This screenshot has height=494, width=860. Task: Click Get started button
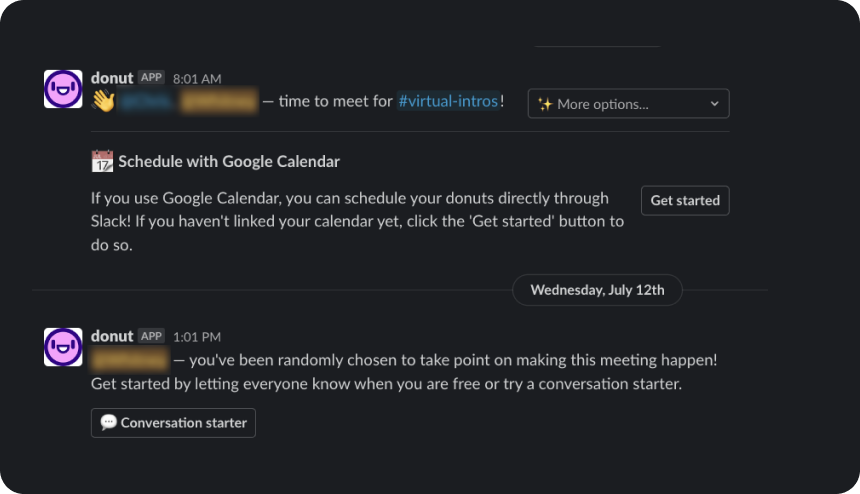(685, 201)
